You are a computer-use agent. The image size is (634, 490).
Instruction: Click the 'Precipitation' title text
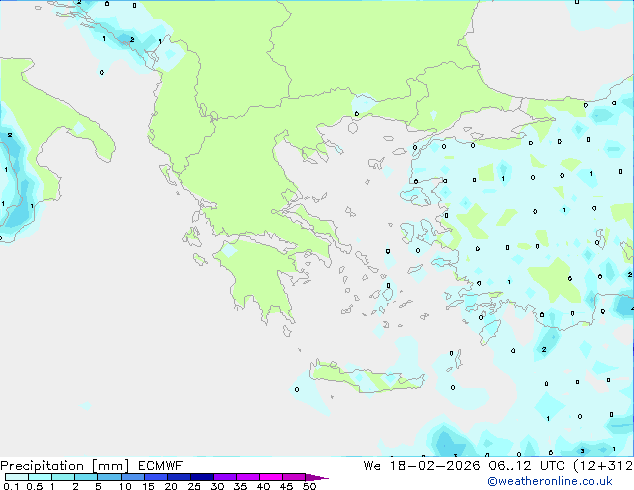point(42,466)
